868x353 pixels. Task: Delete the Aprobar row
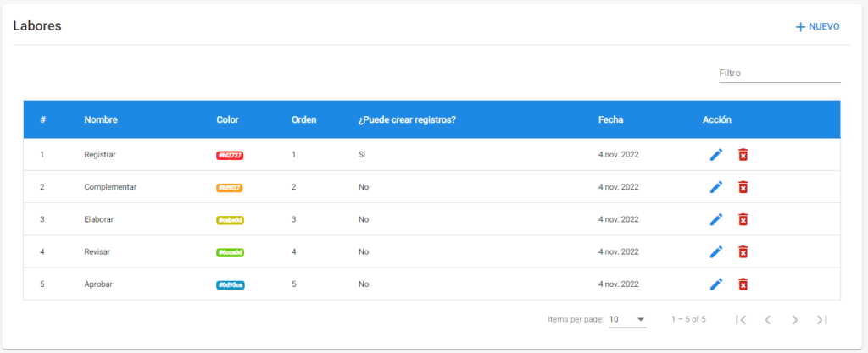743,284
